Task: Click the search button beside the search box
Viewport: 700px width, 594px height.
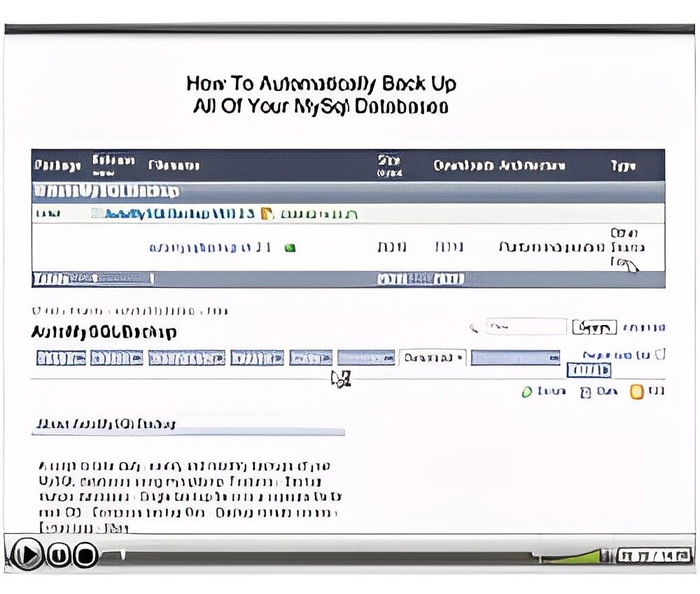Action: tap(594, 327)
